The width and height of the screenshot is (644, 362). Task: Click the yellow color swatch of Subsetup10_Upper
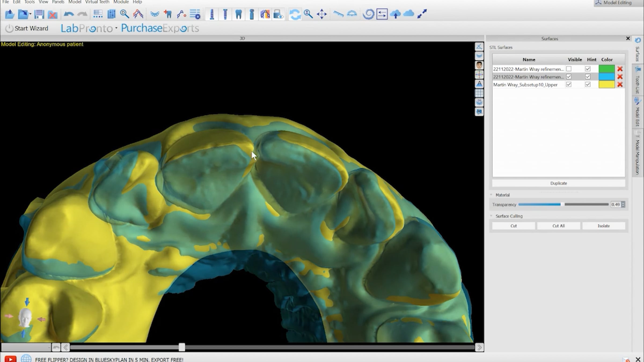[x=607, y=84]
